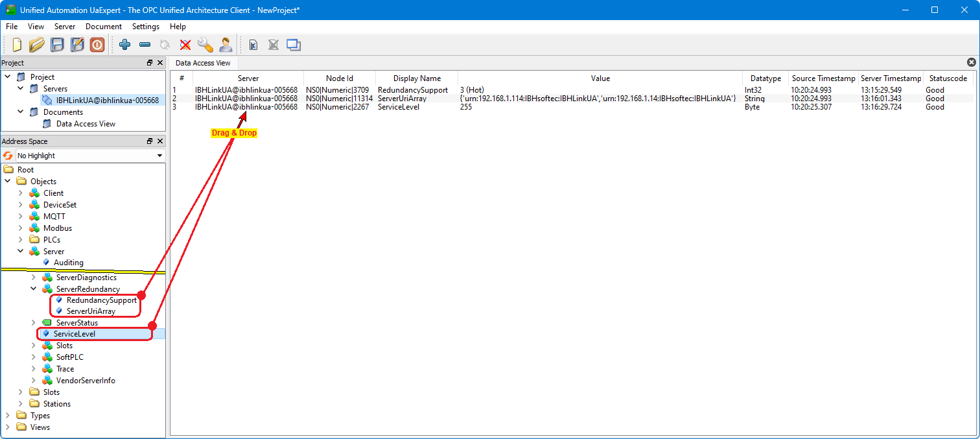Expand the PLCs folder

point(20,240)
